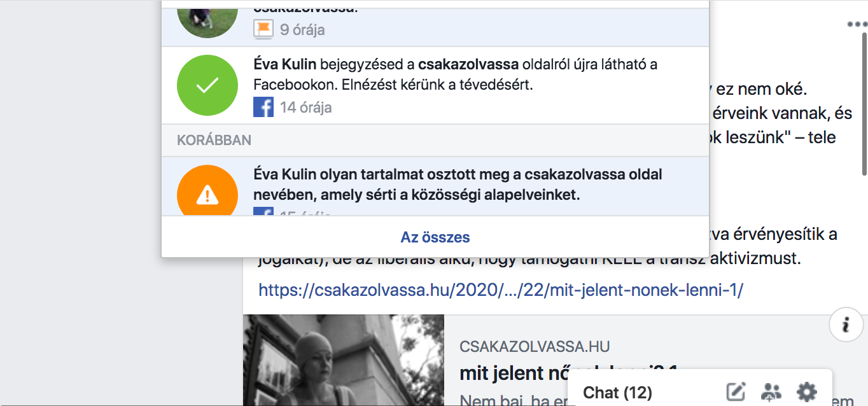
Task: Open new message from Chat bar
Action: (x=736, y=392)
